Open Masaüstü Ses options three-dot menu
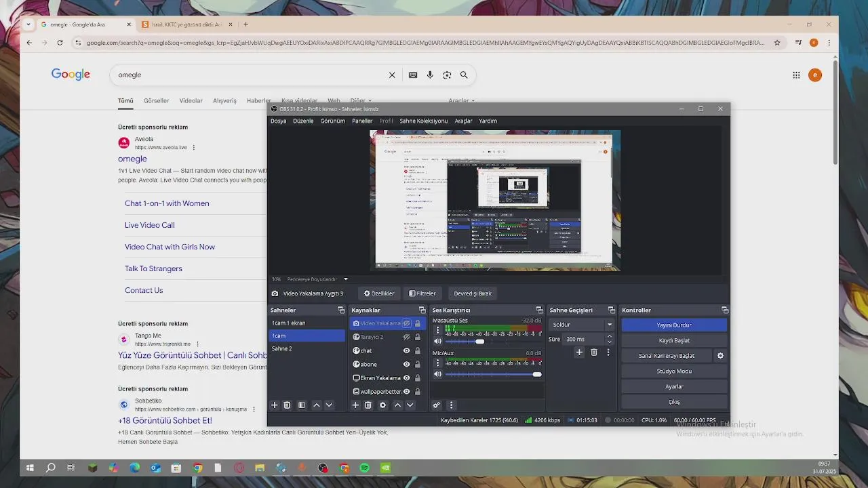Screen dimensions: 868x488 coord(437,331)
